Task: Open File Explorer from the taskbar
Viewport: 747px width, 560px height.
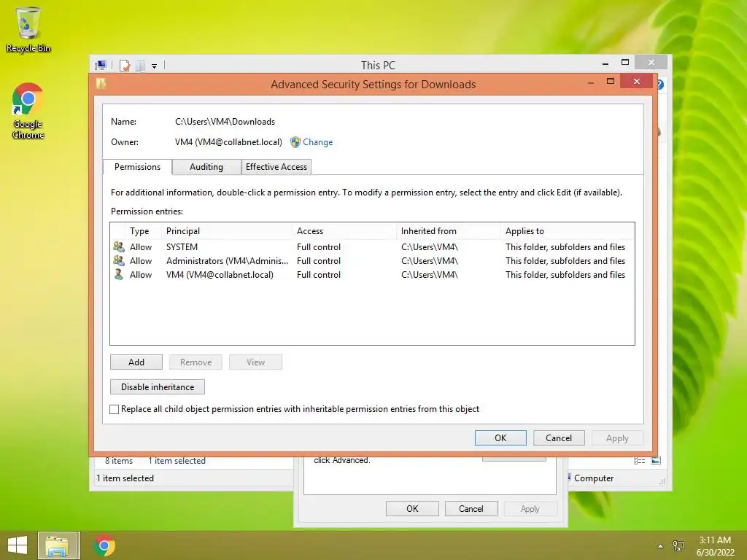Action: [57, 545]
